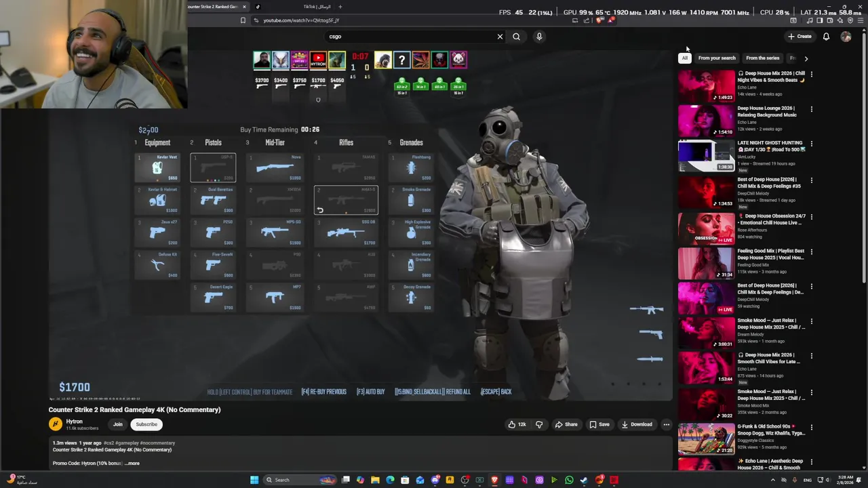Click the Windows taskbar Search box

coord(298,480)
